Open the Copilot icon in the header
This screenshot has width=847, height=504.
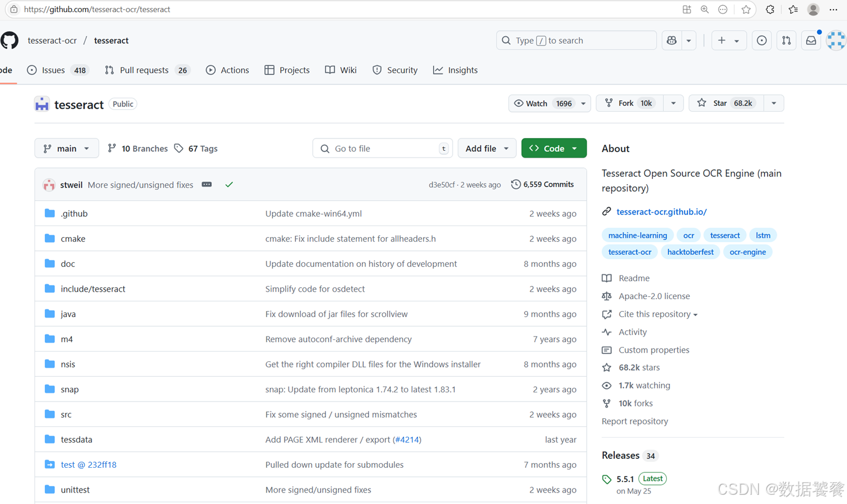point(671,40)
